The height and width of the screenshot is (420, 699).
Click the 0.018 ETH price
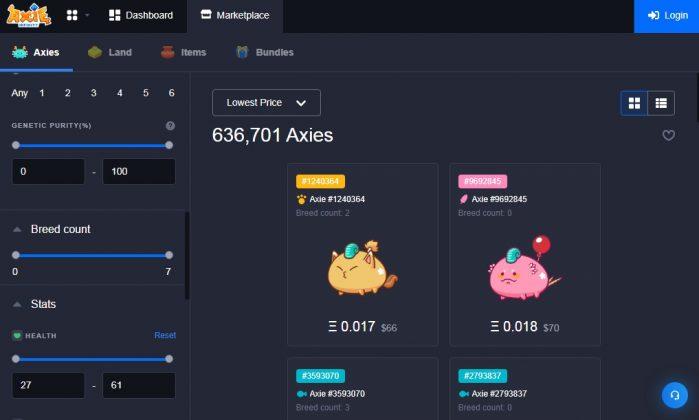click(514, 327)
